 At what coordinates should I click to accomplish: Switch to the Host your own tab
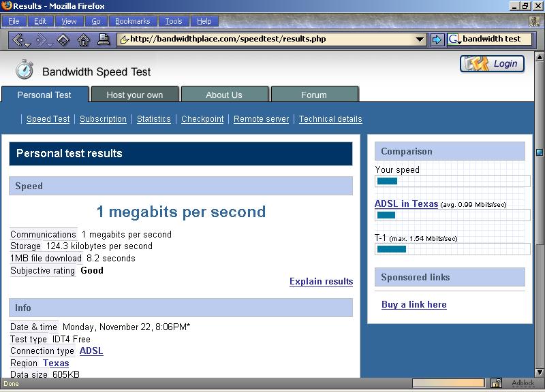click(x=135, y=95)
